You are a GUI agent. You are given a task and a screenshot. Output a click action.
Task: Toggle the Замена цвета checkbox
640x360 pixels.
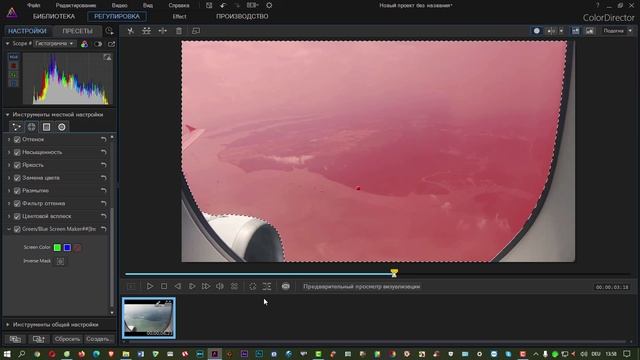[x=17, y=178]
